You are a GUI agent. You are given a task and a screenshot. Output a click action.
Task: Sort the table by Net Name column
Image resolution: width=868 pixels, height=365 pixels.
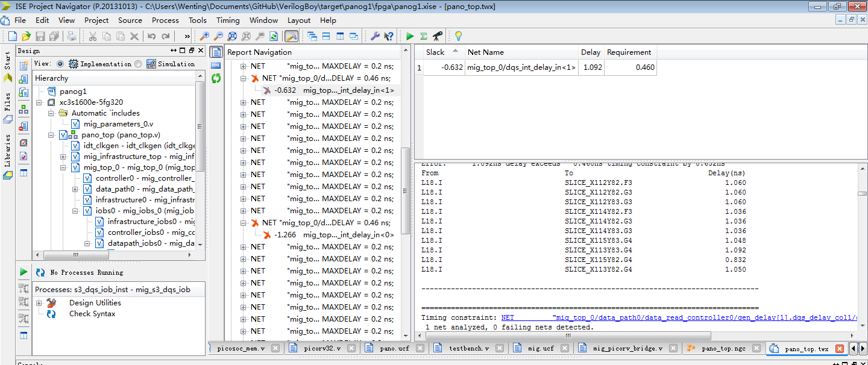pyautogui.click(x=522, y=52)
